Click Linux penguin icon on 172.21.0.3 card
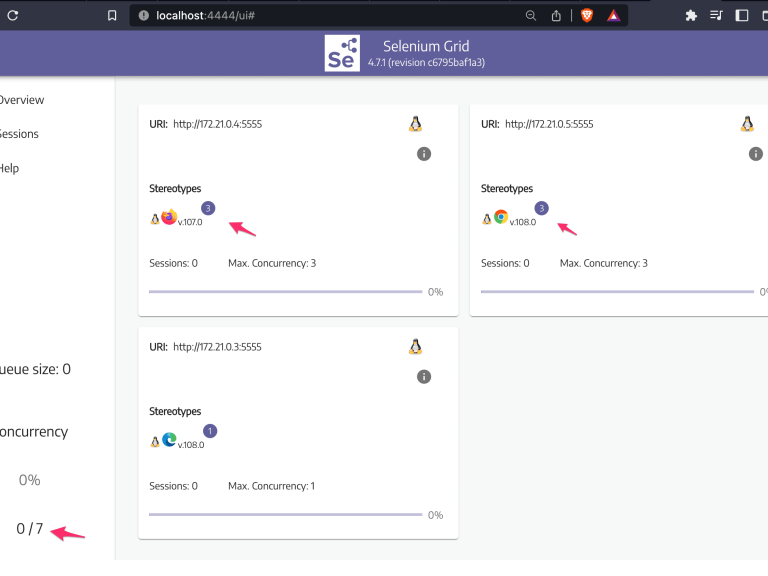 pos(415,347)
